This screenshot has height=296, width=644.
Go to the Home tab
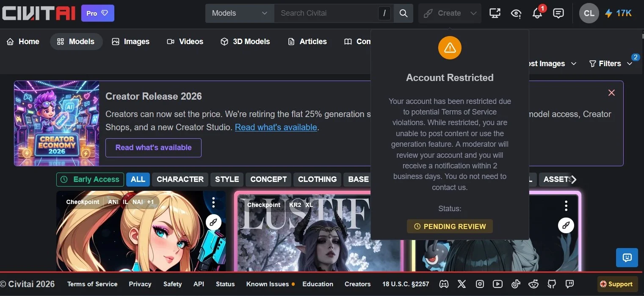coord(23,42)
